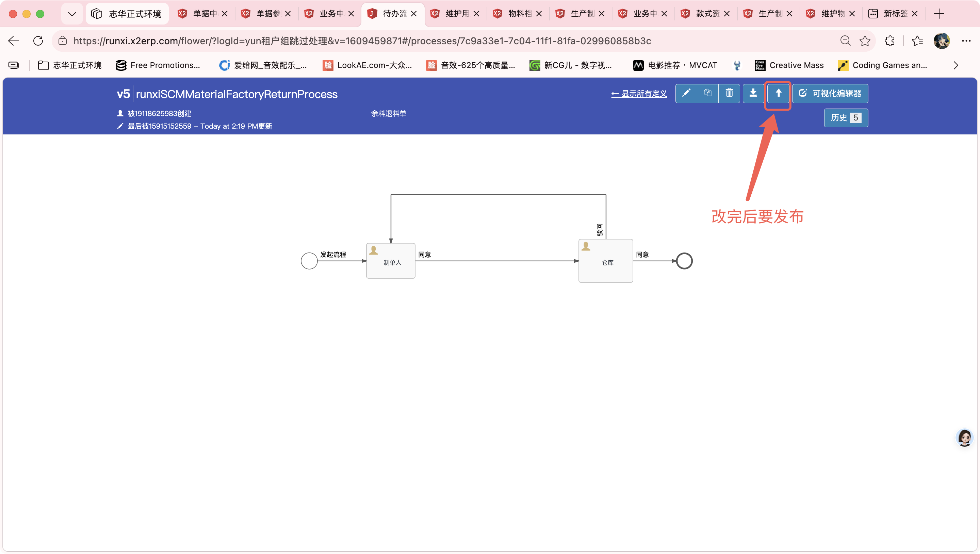The image size is (980, 554).
Task: Open the browser profile avatar
Action: (x=942, y=41)
